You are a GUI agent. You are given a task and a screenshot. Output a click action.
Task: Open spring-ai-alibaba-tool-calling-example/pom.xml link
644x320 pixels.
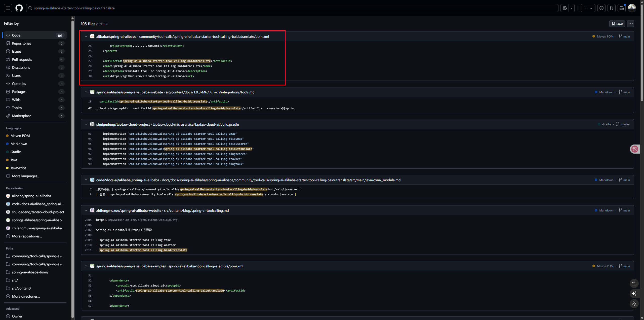point(206,266)
